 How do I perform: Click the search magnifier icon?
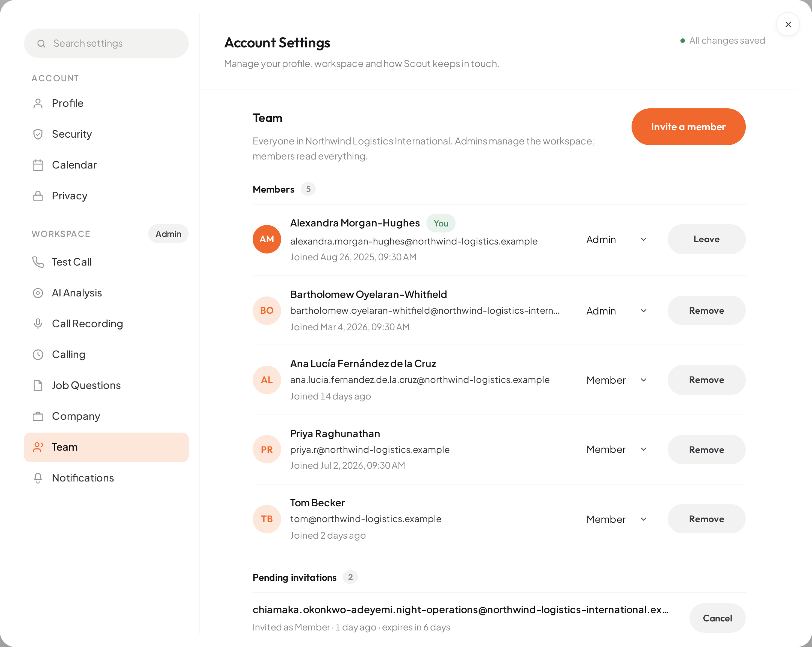coord(41,44)
